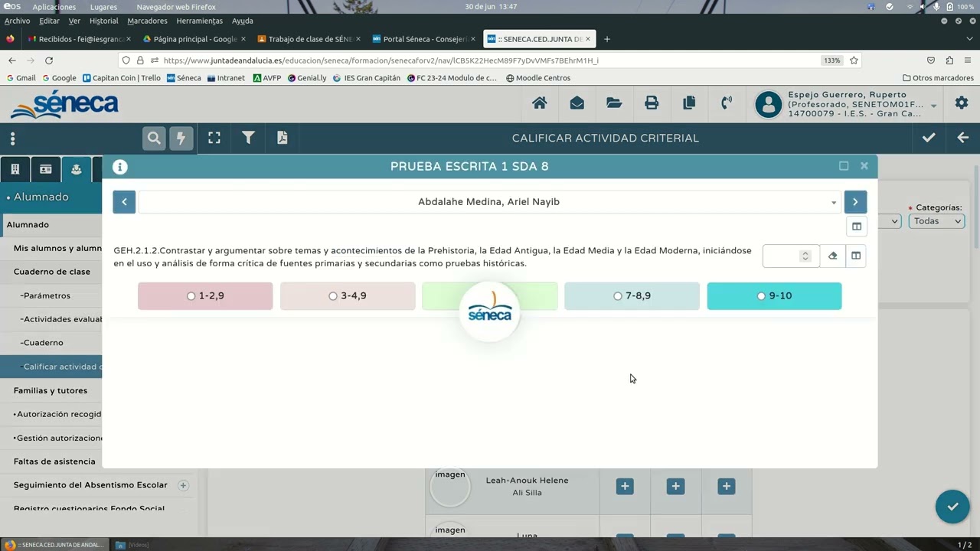Adjust the grade number spinner arrows
The image size is (980, 551).
click(805, 256)
